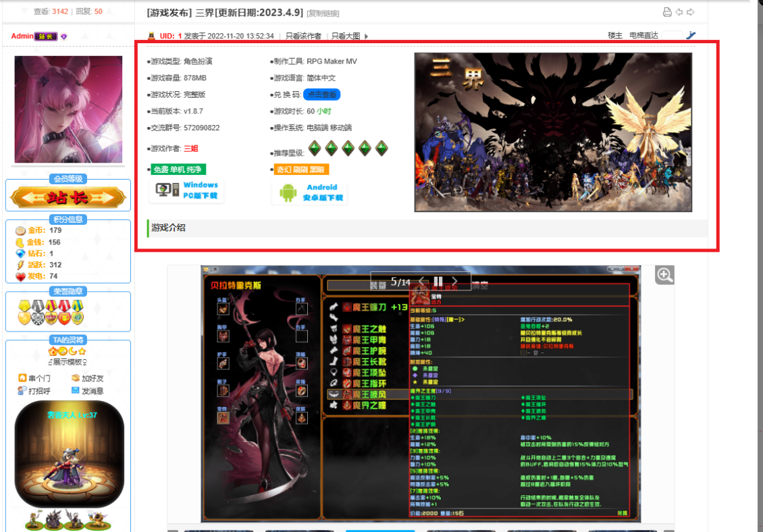763x532 pixels.
Task: Click the 加好友 handshake icon
Action: tap(76, 377)
